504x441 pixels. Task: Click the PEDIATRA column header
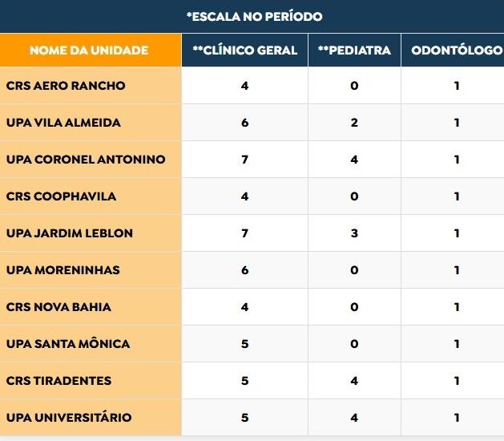354,51
